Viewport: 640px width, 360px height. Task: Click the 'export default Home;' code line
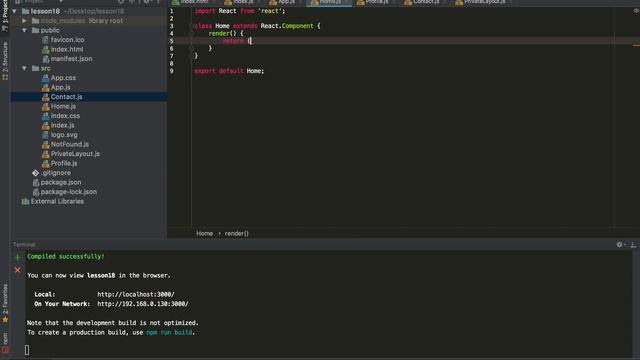tap(229, 71)
